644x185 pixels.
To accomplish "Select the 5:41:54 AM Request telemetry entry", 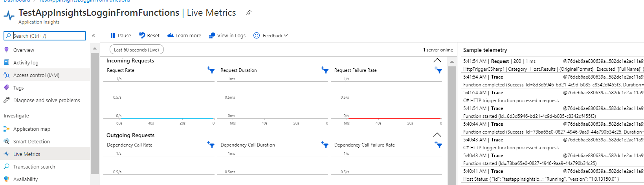I will tap(553, 65).
